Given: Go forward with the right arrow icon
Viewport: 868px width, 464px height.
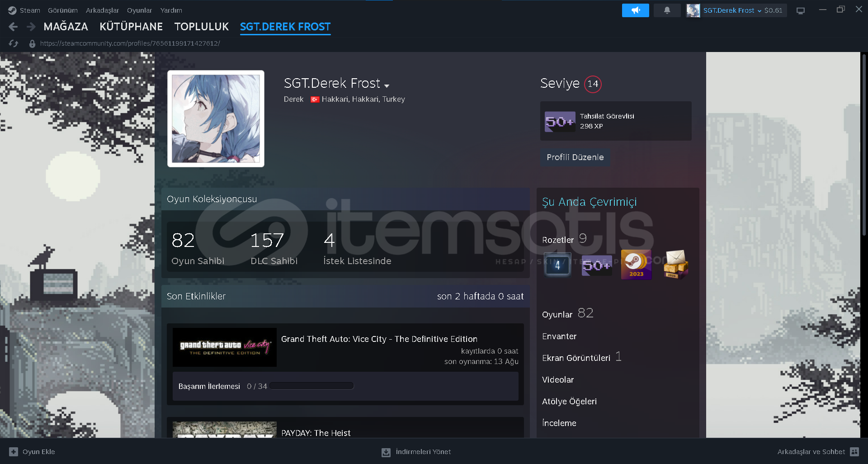Looking at the screenshot, I should (31, 27).
